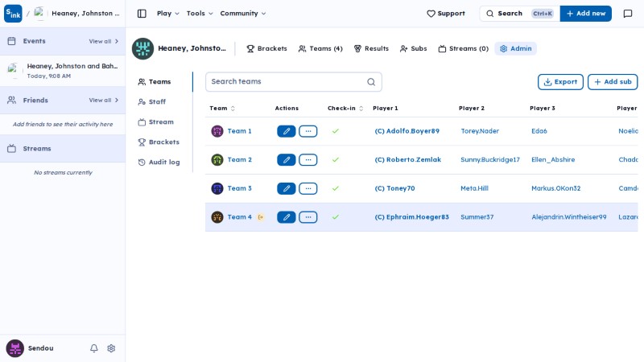Click Team 2 check-in checkmark
The image size is (644, 362).
(x=336, y=159)
